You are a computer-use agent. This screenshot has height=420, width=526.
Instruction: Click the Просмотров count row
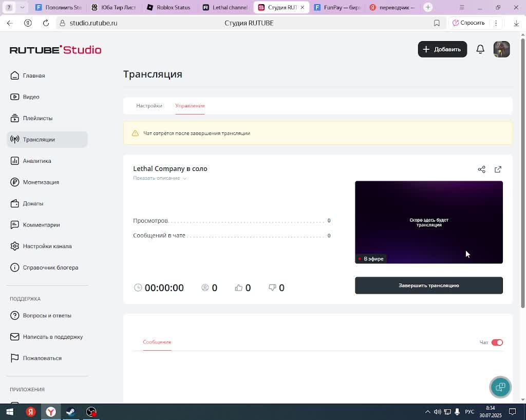(232, 221)
